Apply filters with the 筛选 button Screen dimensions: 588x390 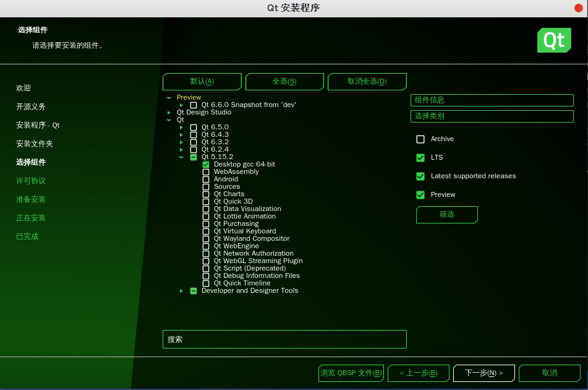coord(446,214)
